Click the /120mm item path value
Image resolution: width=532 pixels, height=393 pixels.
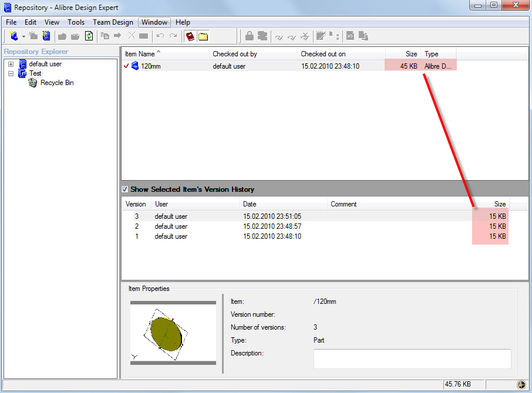[325, 301]
